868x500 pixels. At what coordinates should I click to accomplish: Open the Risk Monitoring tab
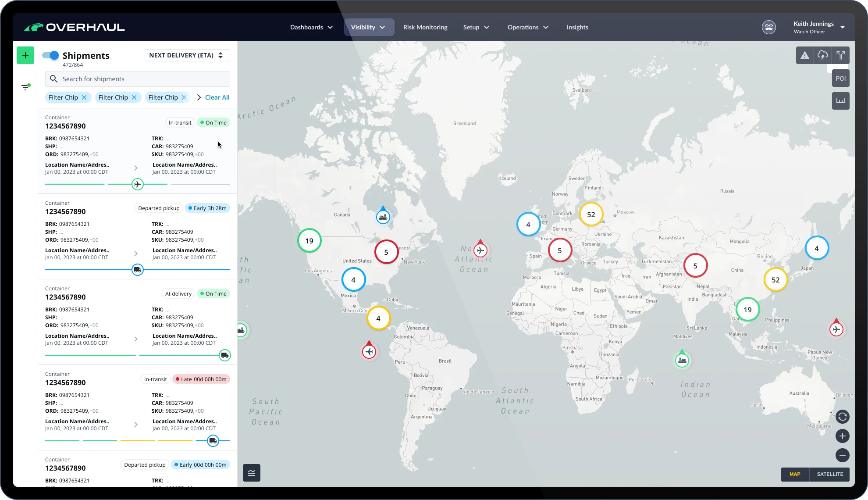coord(425,27)
